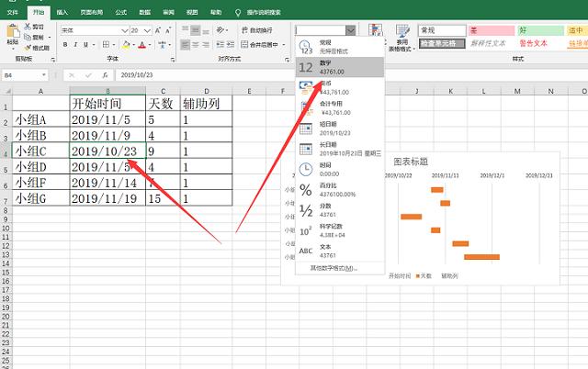Image resolution: width=588 pixels, height=369 pixels.
Task: Click the Tell Me search lightbulb
Action: coord(238,13)
